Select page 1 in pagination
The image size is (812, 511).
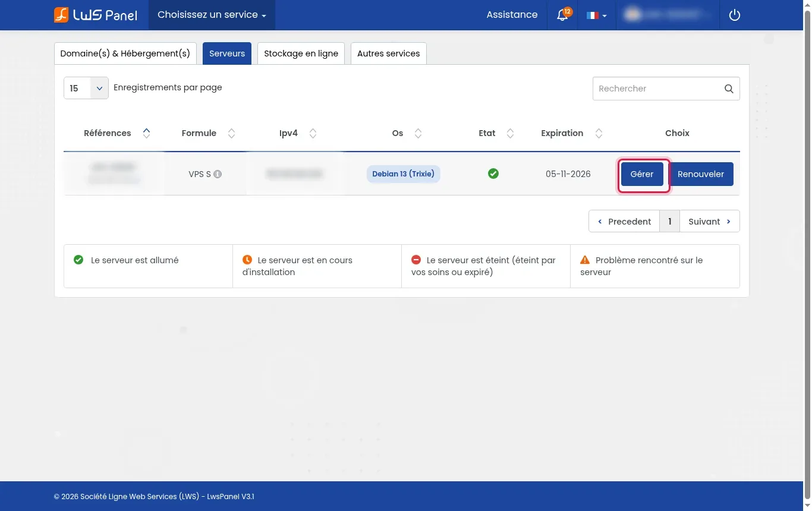[x=670, y=221]
